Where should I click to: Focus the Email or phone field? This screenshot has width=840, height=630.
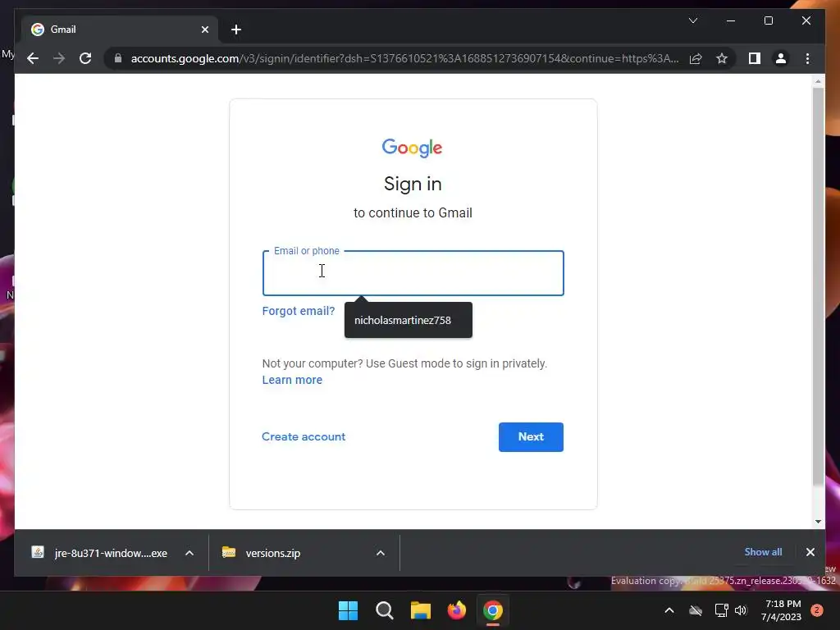tap(413, 273)
